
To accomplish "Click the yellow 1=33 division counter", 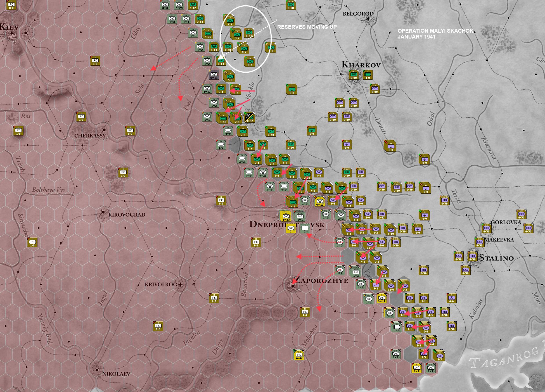I will pos(285,216).
